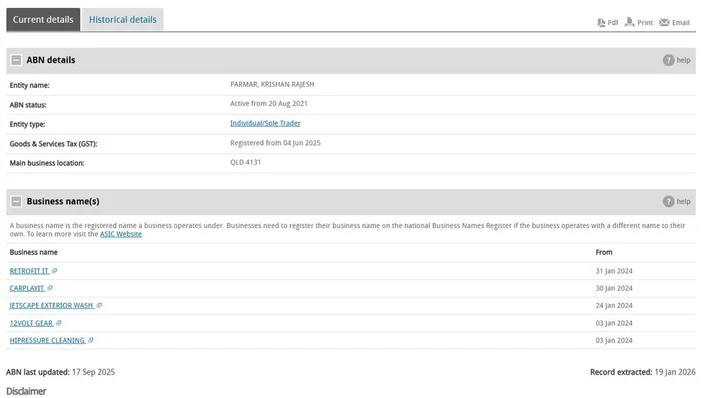Click external link icon beside CARPLAYIT
The image size is (720, 398).
click(50, 288)
